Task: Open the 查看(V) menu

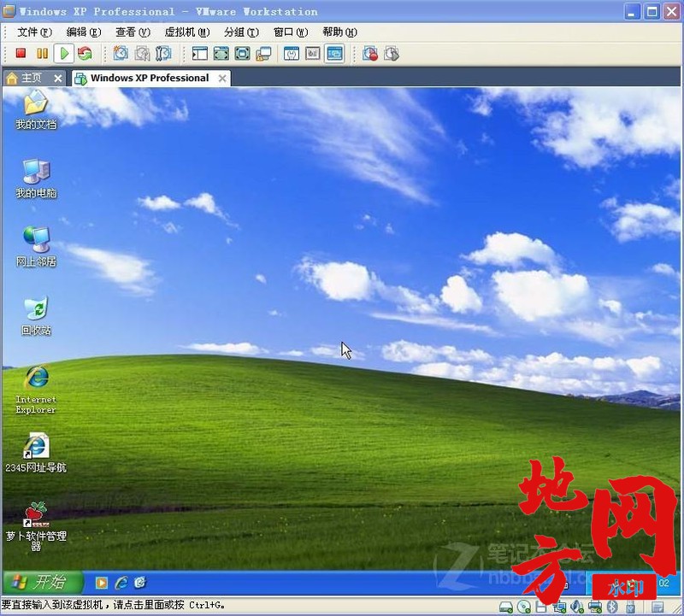Action: click(133, 32)
